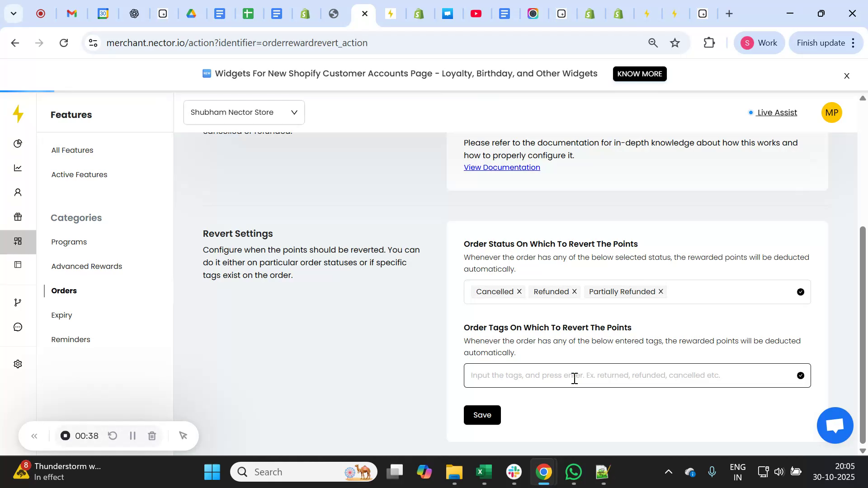Screen dimensions: 868x488
Task: Switch to the Orders category
Action: click(x=64, y=291)
